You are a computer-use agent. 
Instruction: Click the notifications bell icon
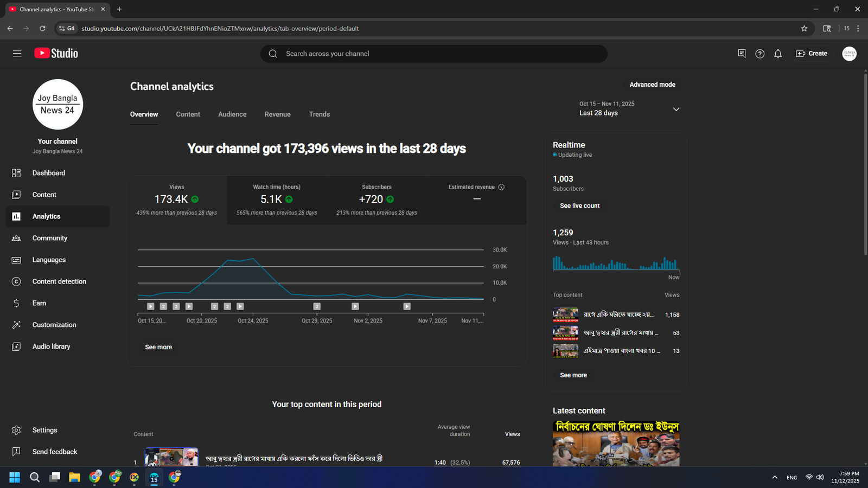click(x=778, y=54)
